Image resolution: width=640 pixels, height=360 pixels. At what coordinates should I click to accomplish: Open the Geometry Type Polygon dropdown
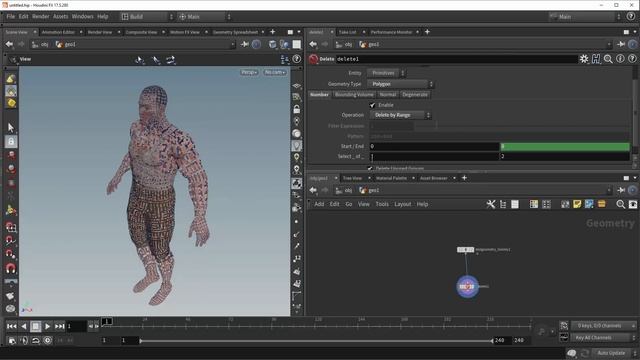click(x=400, y=84)
